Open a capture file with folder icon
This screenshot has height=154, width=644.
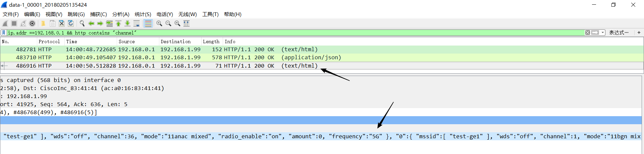[43, 23]
